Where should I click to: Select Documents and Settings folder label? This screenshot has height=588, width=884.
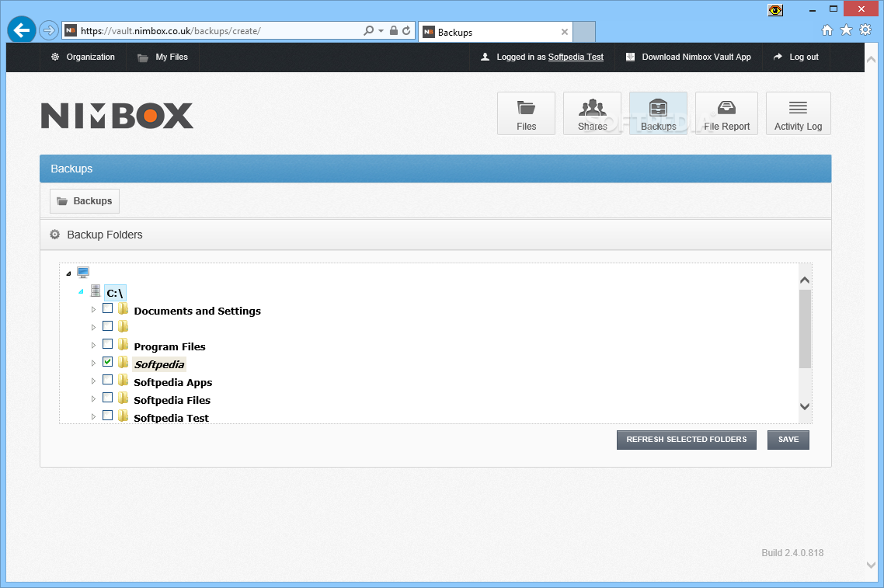[x=197, y=311]
